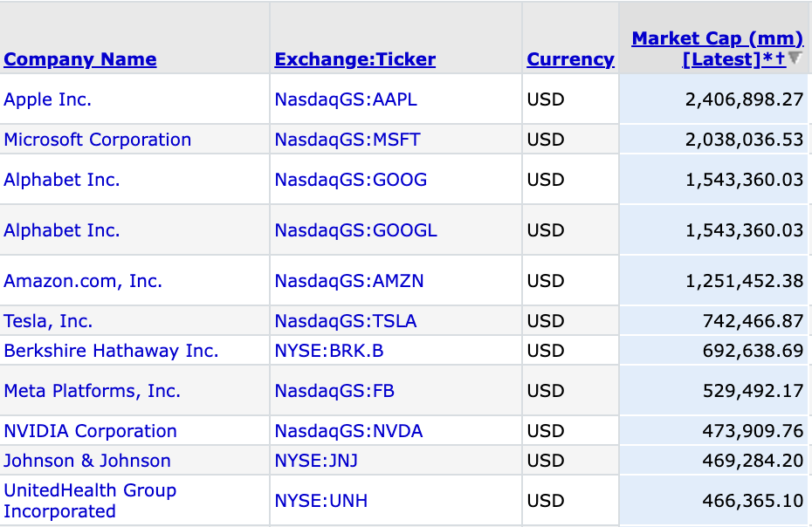Open Meta Platforms, Inc. page

(92, 391)
